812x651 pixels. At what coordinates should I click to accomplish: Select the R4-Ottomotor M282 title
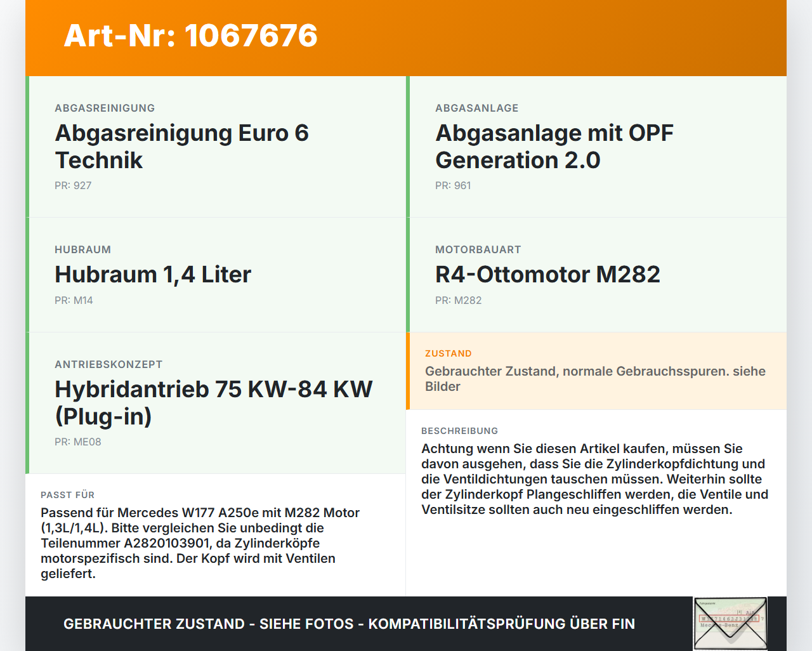point(547,275)
